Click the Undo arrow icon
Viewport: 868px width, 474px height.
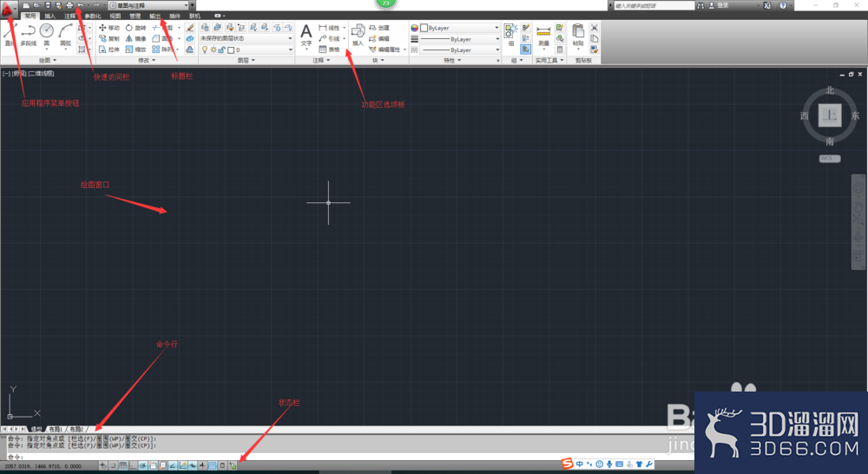[x=80, y=5]
